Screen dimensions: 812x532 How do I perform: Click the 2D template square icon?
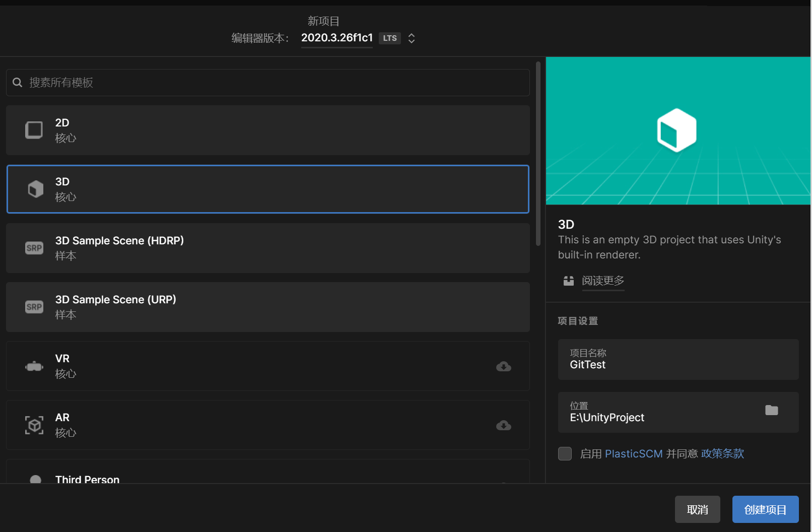(34, 130)
